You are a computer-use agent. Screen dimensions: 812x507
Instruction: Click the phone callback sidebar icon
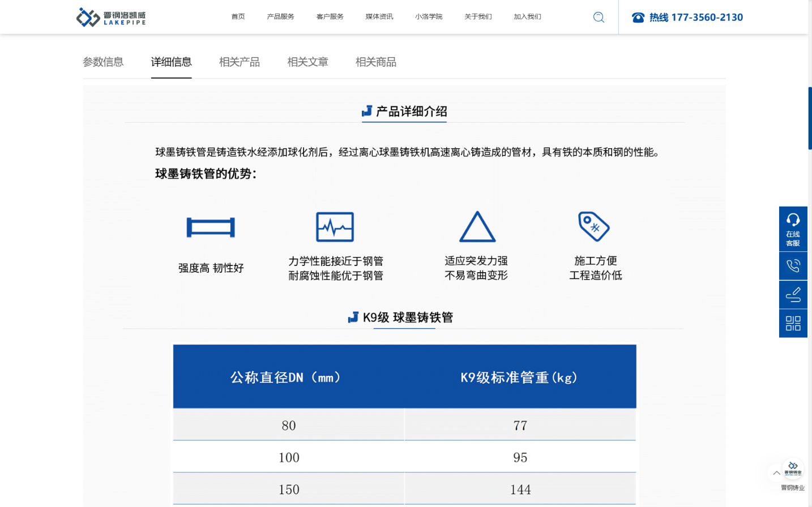click(793, 266)
